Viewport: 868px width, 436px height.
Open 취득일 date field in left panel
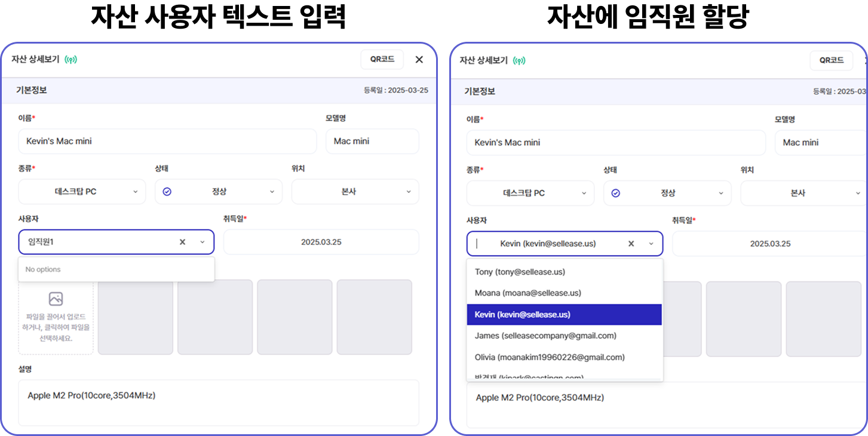click(321, 242)
